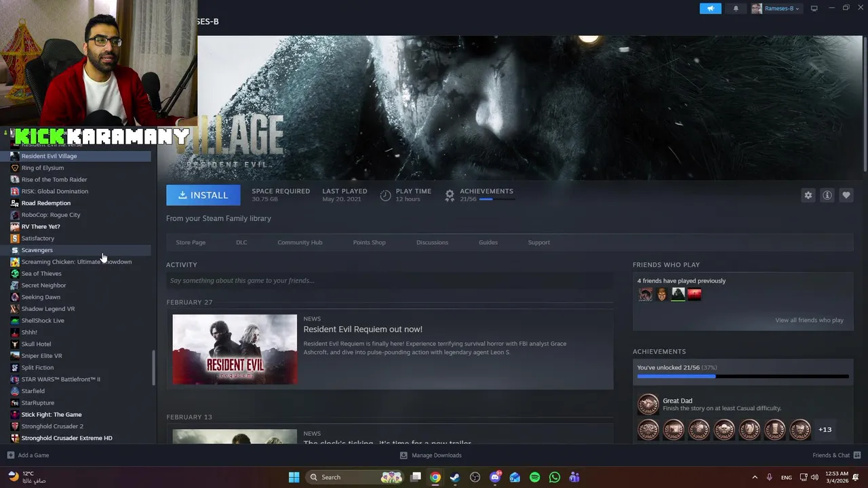Open the Points Shop tab
The width and height of the screenshot is (868, 488).
[369, 242]
